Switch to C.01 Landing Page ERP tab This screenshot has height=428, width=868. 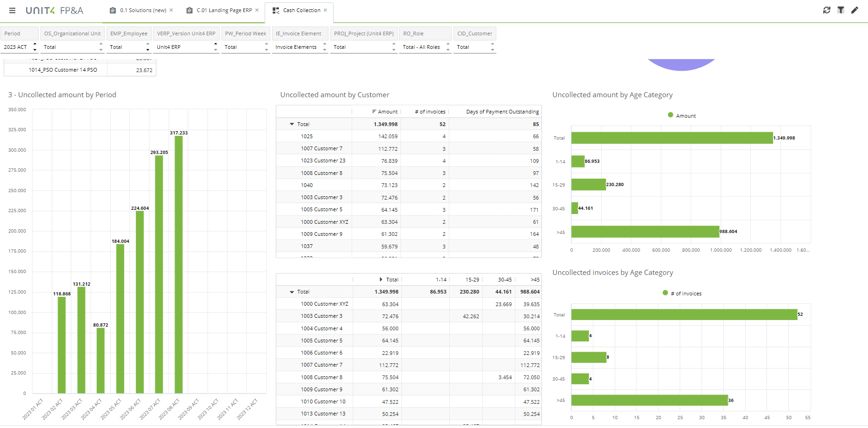(x=224, y=10)
